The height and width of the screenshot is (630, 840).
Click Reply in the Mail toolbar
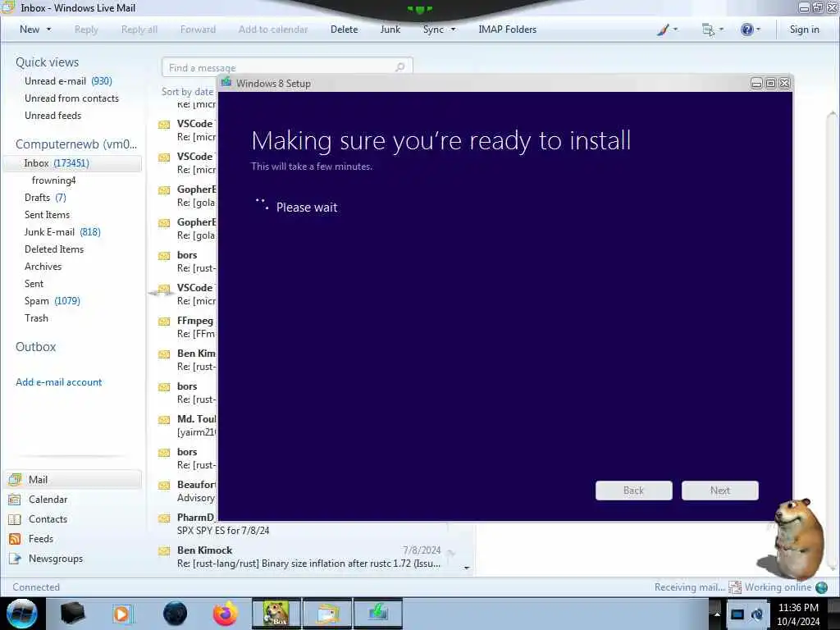pos(86,30)
